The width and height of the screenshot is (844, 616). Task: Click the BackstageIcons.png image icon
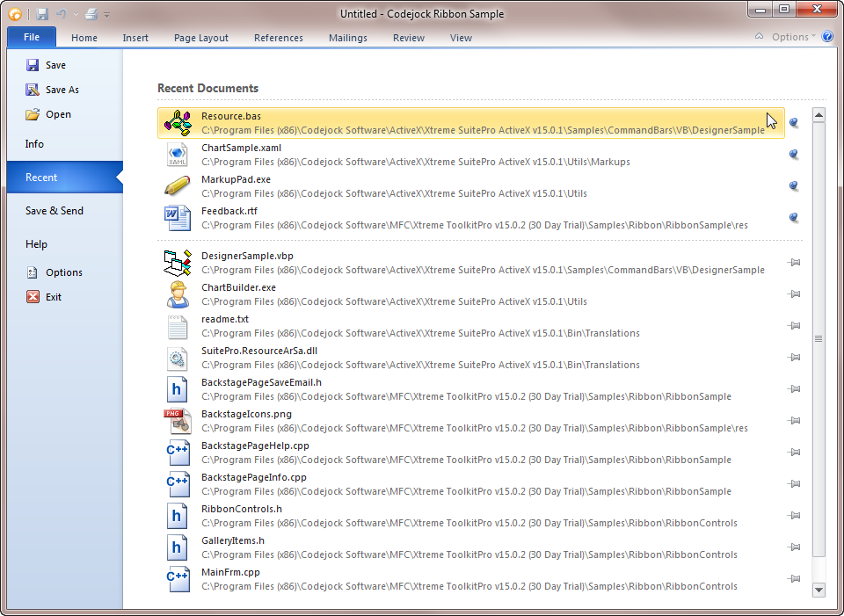(178, 421)
